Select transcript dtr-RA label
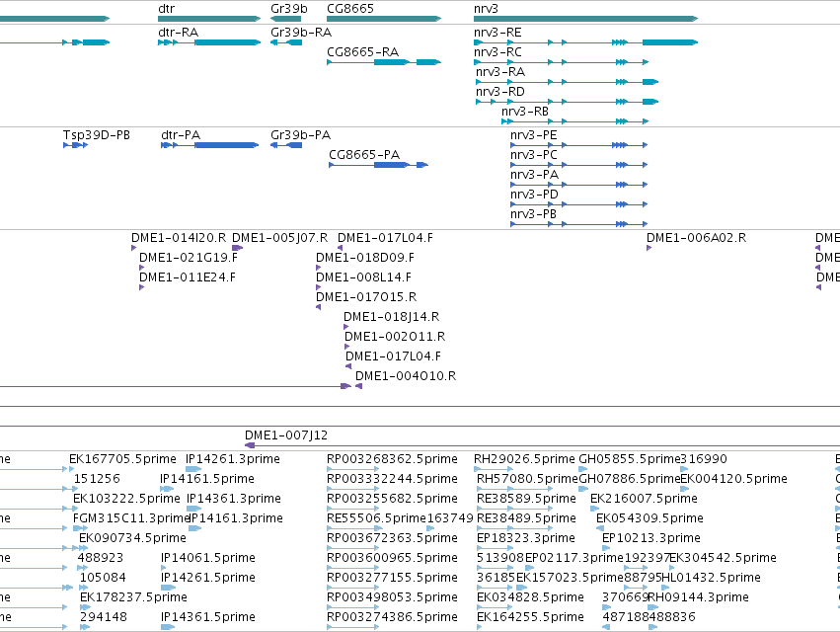 point(179,33)
